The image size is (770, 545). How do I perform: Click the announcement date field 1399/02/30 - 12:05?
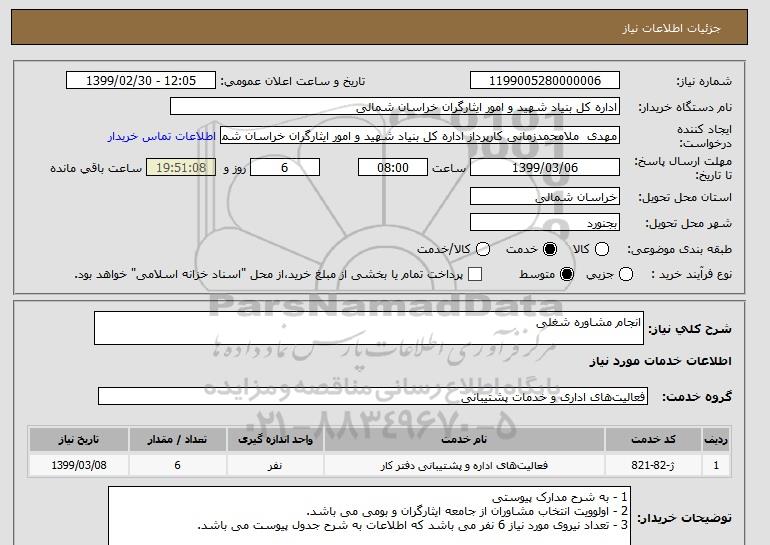coord(141,81)
